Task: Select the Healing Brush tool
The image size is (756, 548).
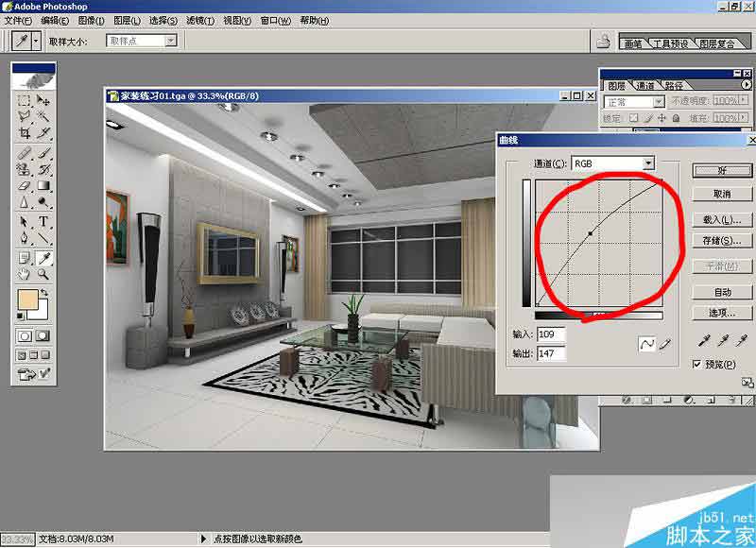Action: pyautogui.click(x=25, y=153)
